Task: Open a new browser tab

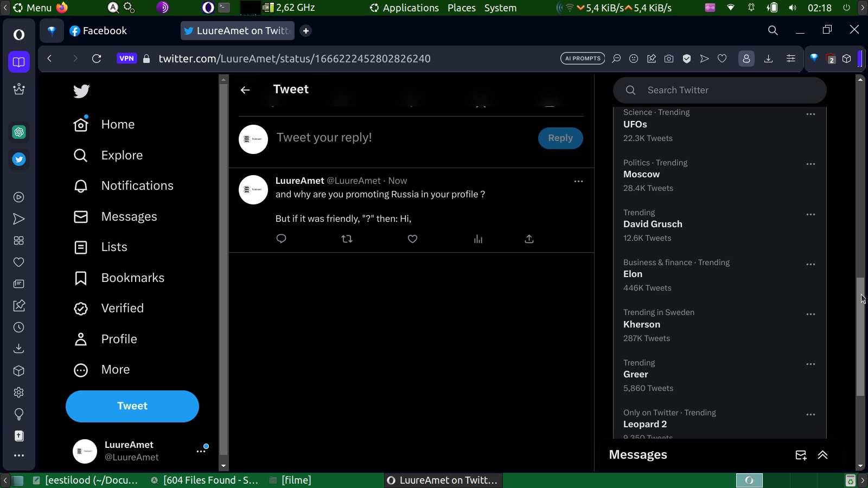Action: point(306,31)
